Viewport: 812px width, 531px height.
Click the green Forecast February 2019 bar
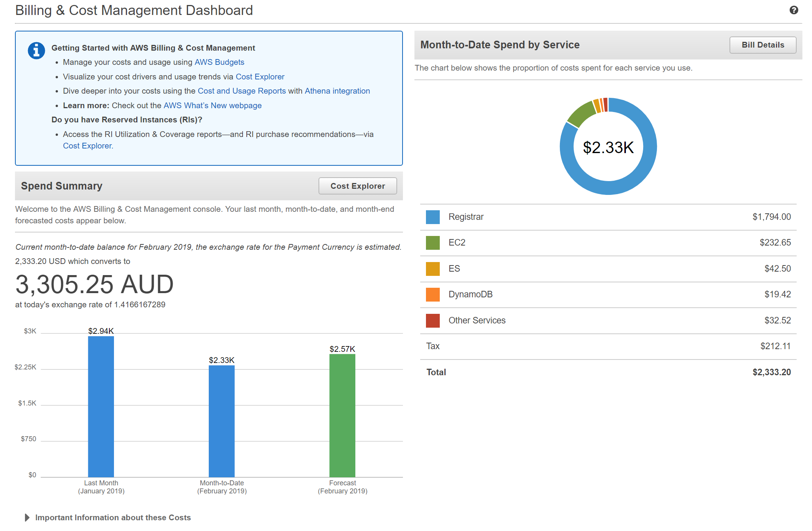click(x=342, y=416)
